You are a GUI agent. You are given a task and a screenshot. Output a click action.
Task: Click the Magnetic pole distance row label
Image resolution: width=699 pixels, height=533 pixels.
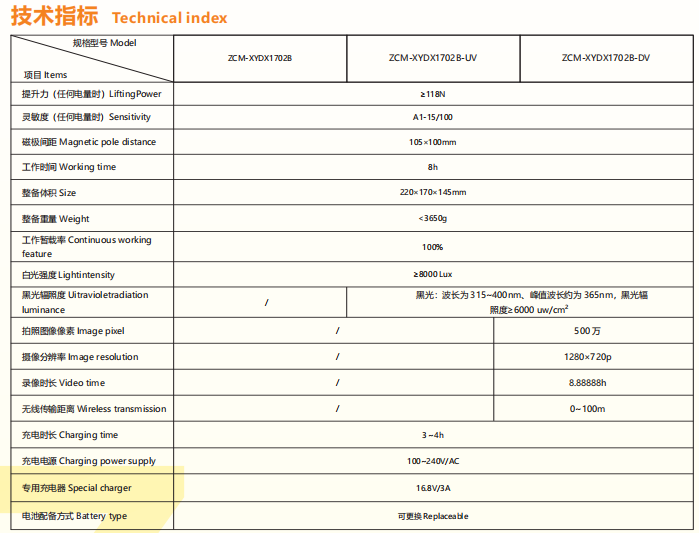[89, 142]
